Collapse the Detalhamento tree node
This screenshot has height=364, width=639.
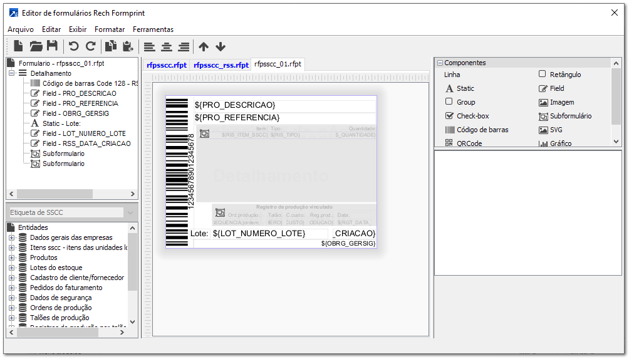tap(11, 73)
